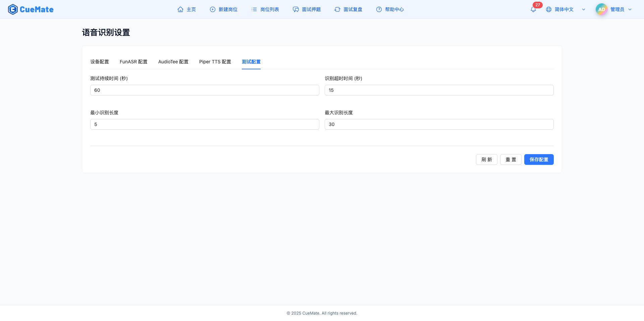Expand the language selection dropdown
The height and width of the screenshot is (321, 644).
pyautogui.click(x=584, y=9)
